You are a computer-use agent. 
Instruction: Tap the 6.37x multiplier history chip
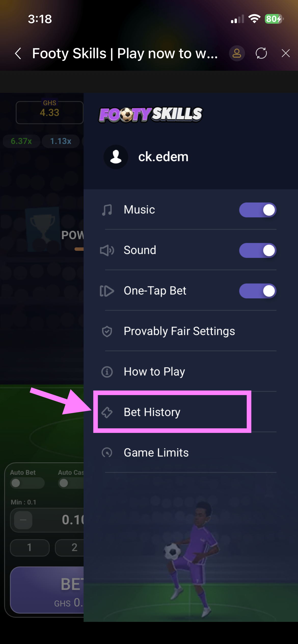pyautogui.click(x=21, y=141)
